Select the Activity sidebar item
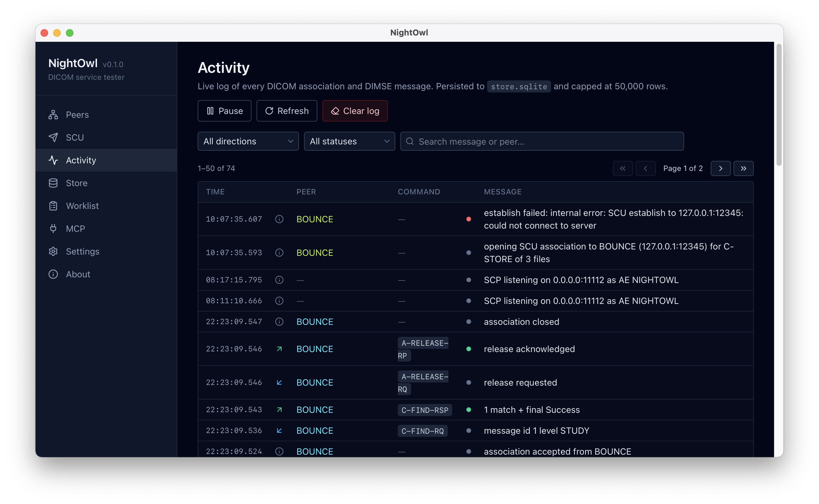This screenshot has height=504, width=819. coord(106,160)
